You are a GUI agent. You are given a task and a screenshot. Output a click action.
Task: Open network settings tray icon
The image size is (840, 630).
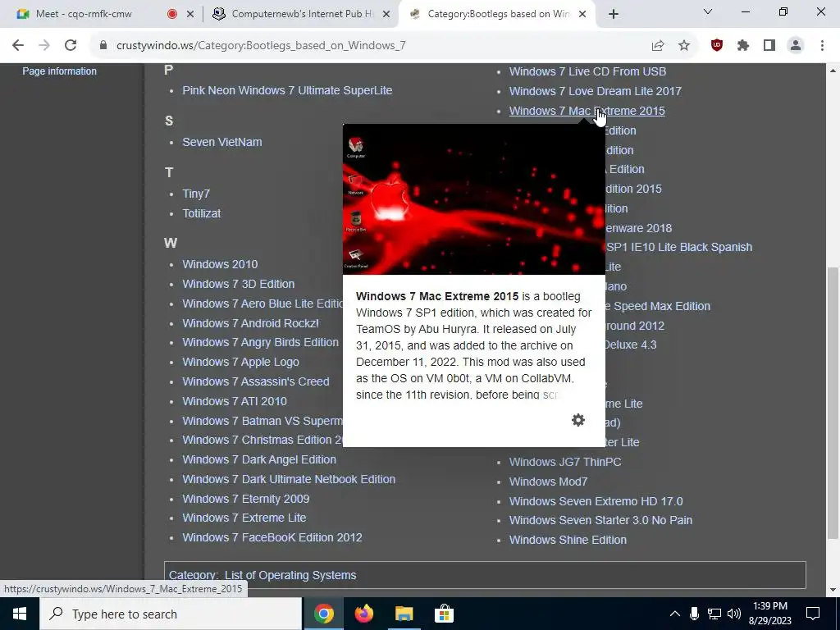coord(714,614)
